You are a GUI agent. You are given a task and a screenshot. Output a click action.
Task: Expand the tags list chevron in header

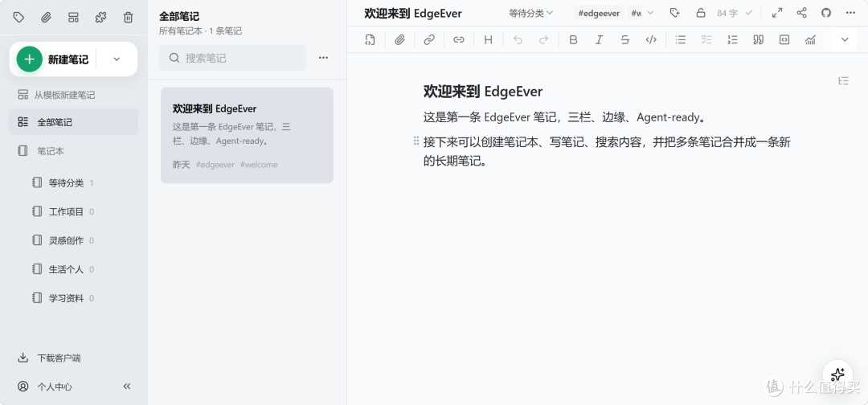pyautogui.click(x=650, y=13)
